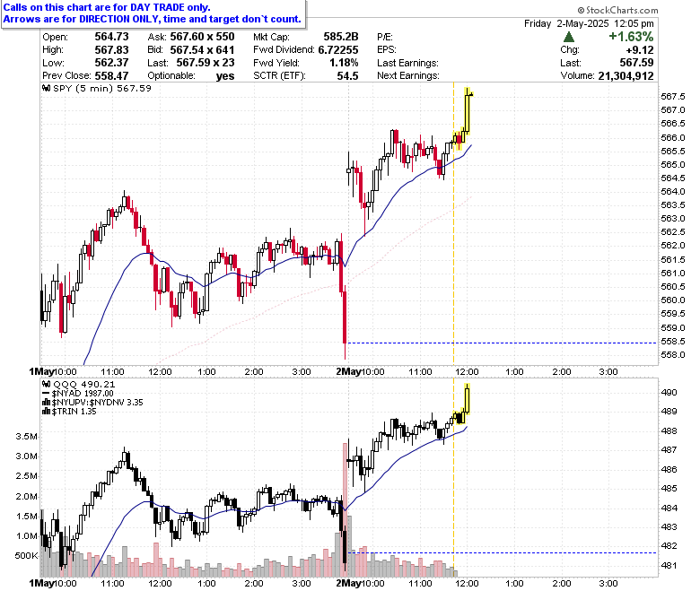The height and width of the screenshot is (591, 700).
Task: Click the bar icon beside $TRIN
Action: [x=47, y=412]
